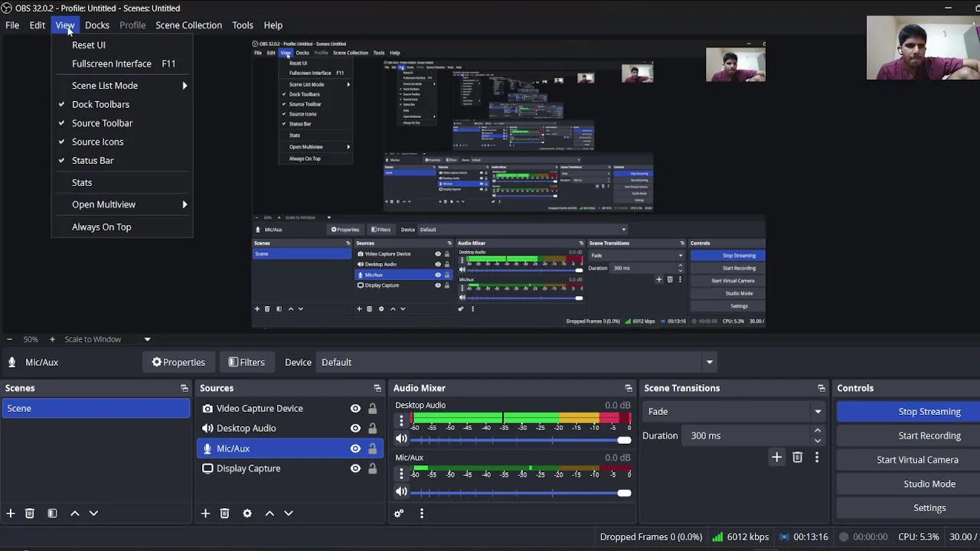Open the Docks menu
This screenshot has width=980, height=551.
(x=97, y=25)
